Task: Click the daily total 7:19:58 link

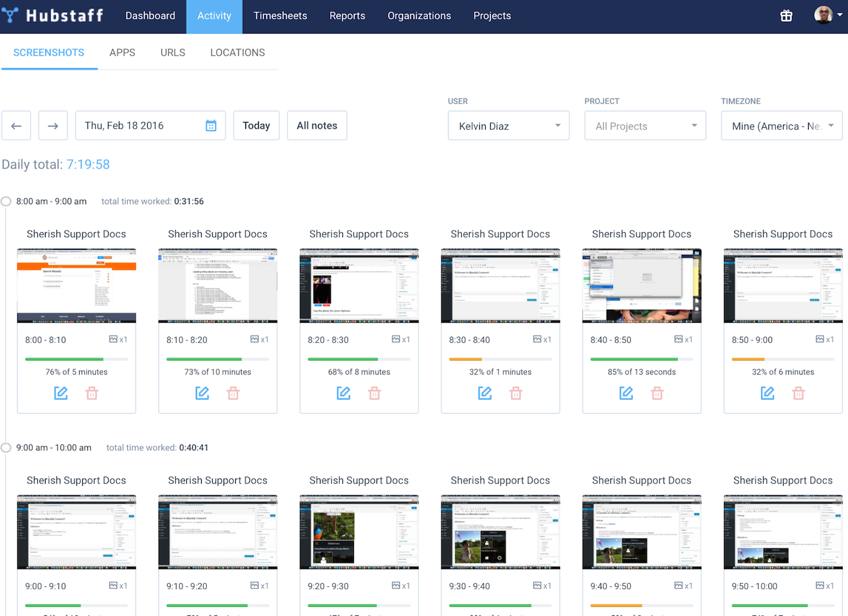Action: tap(88, 164)
